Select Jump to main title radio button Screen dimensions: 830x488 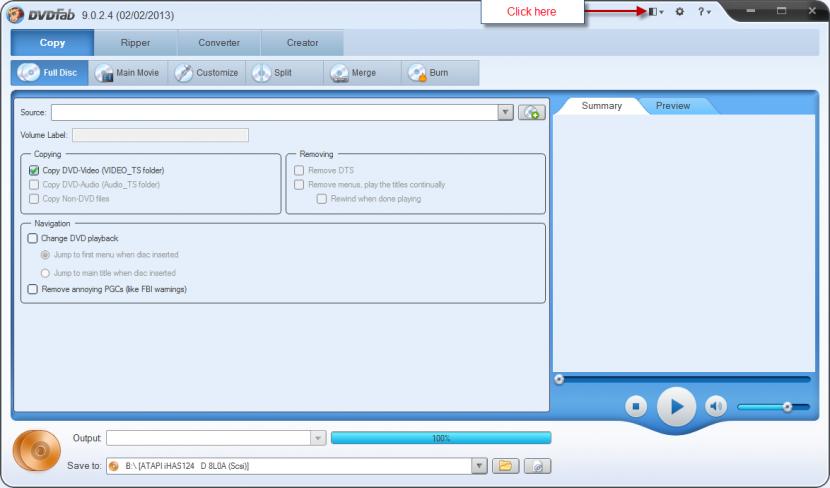click(x=45, y=273)
